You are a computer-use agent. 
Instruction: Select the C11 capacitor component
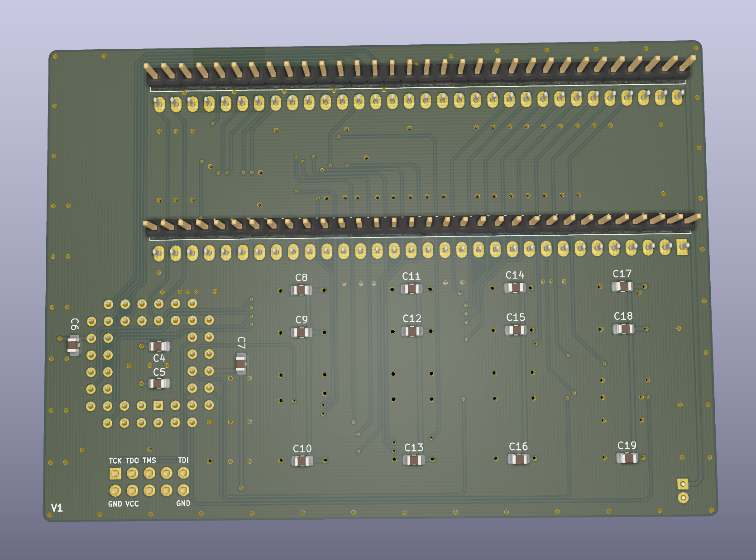point(411,289)
